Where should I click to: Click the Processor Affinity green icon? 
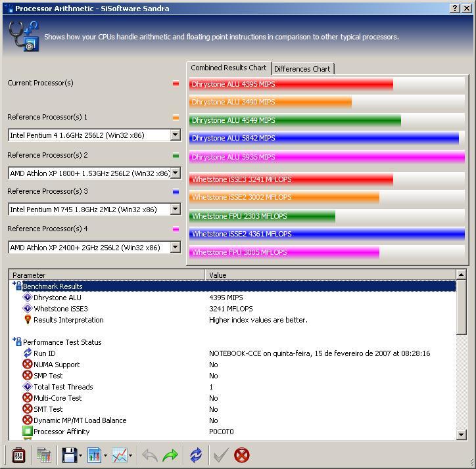click(x=28, y=431)
